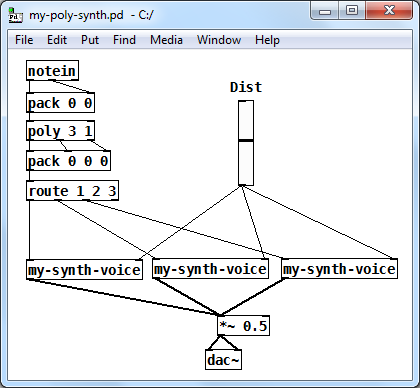This screenshot has height=388, width=420.
Task: Maximize the my-poly-synth.pd window
Action: tap(352, 10)
